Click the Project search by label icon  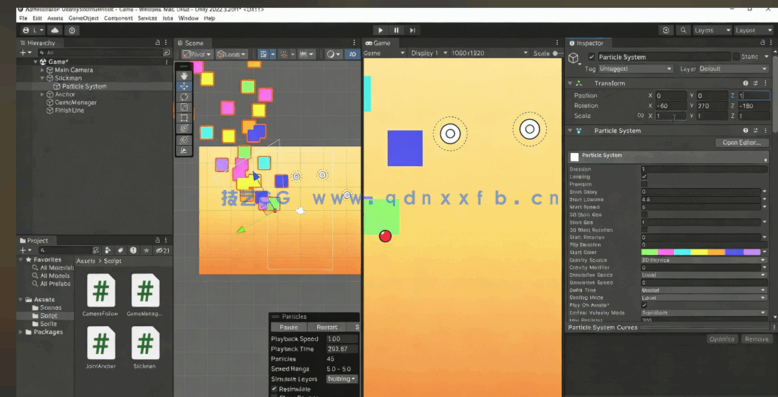pyautogui.click(x=121, y=251)
